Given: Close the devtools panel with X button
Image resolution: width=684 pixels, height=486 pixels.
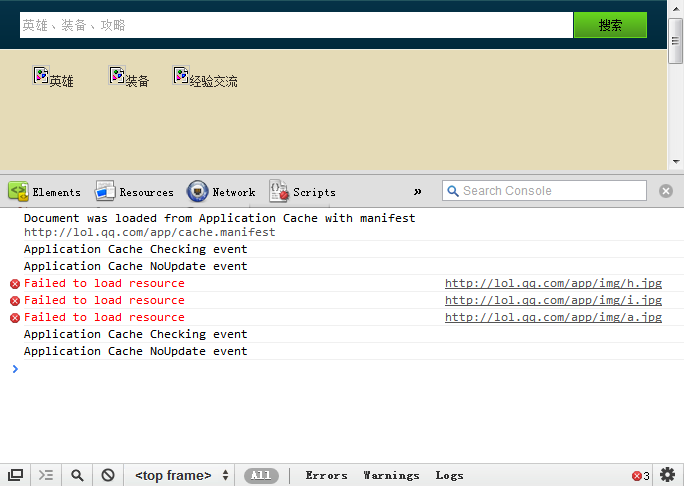Looking at the screenshot, I should pos(666,191).
